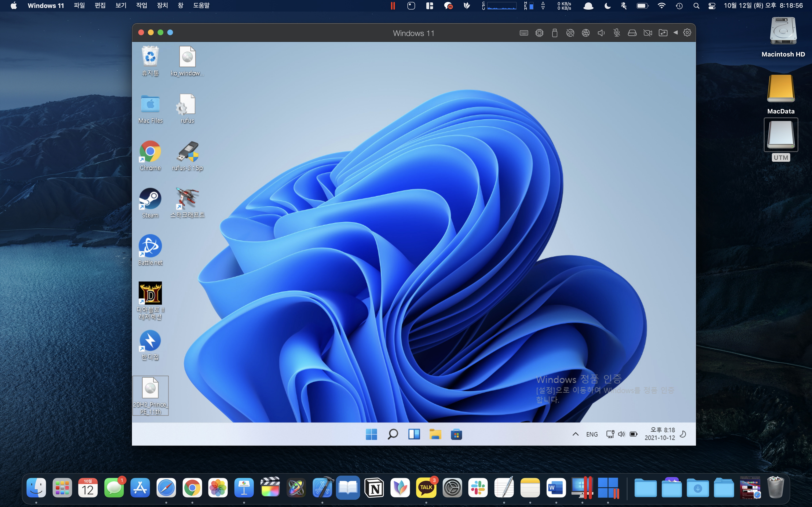Toggle the muted microphone icon

(x=617, y=33)
